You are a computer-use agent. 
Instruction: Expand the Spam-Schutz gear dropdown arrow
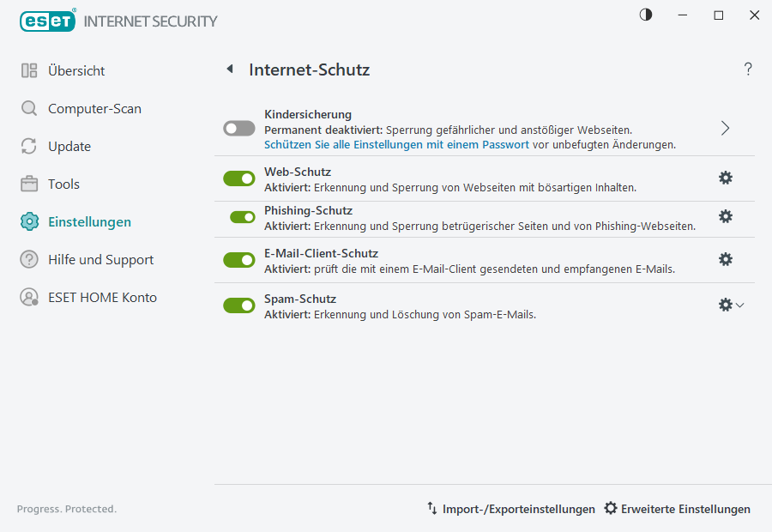click(x=740, y=305)
